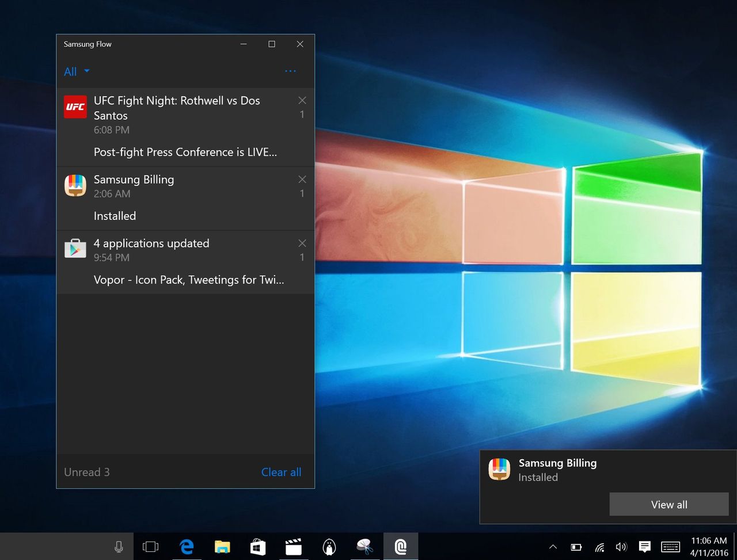Open the clapperboard Movies & TV app

294,547
